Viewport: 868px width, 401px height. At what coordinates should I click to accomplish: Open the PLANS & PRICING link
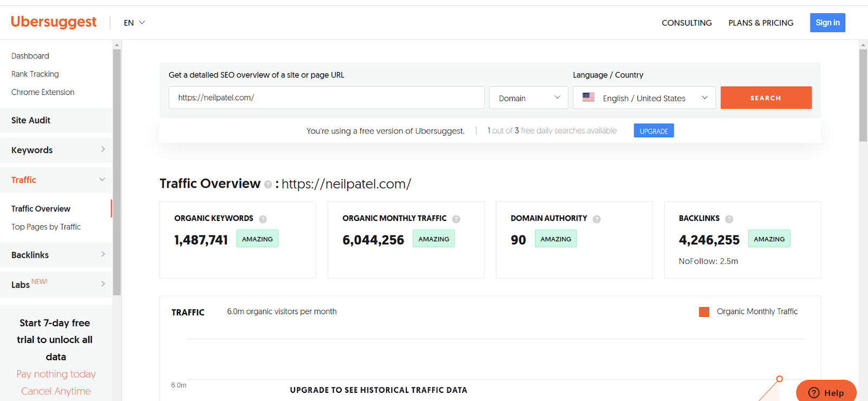click(x=761, y=23)
